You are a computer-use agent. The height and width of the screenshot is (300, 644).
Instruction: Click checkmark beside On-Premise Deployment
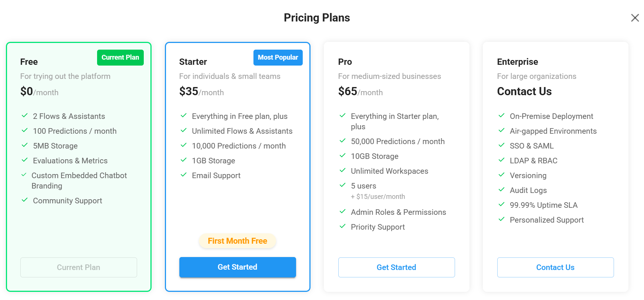coord(501,116)
